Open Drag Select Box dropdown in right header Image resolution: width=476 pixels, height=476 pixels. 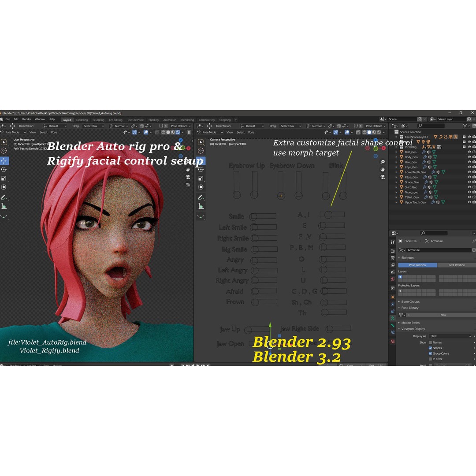290,126
